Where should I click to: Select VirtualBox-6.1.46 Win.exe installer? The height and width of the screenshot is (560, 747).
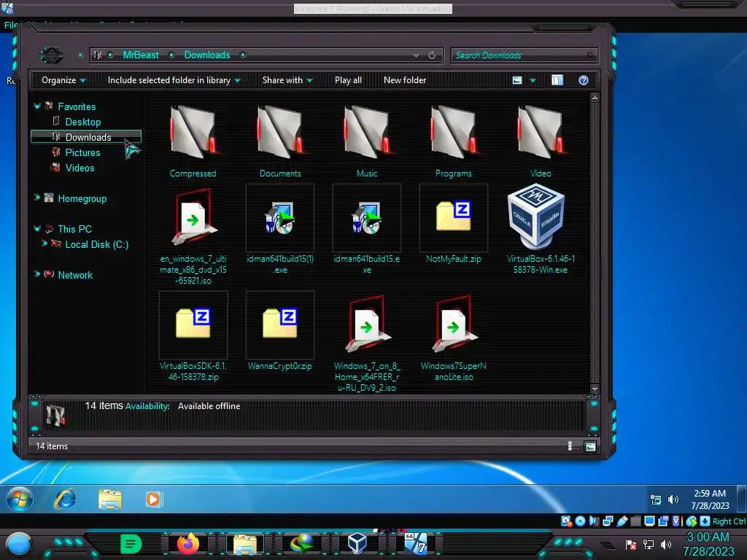(x=541, y=230)
